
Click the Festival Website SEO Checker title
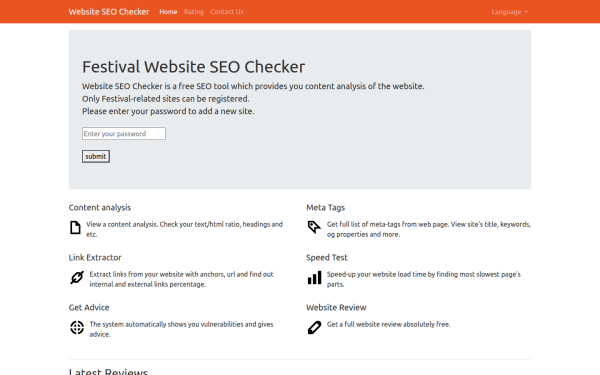coord(193,67)
